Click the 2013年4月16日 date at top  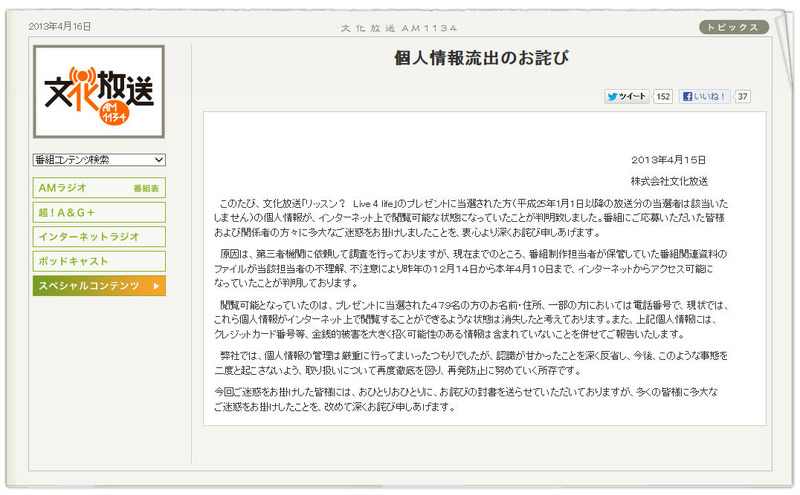[x=59, y=27]
